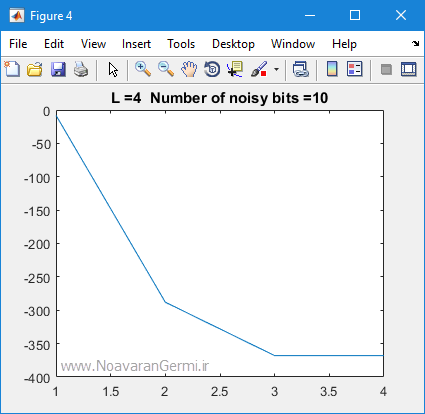Activate the Zoom Out magnifier tool
This screenshot has width=425, height=414.
coord(166,70)
